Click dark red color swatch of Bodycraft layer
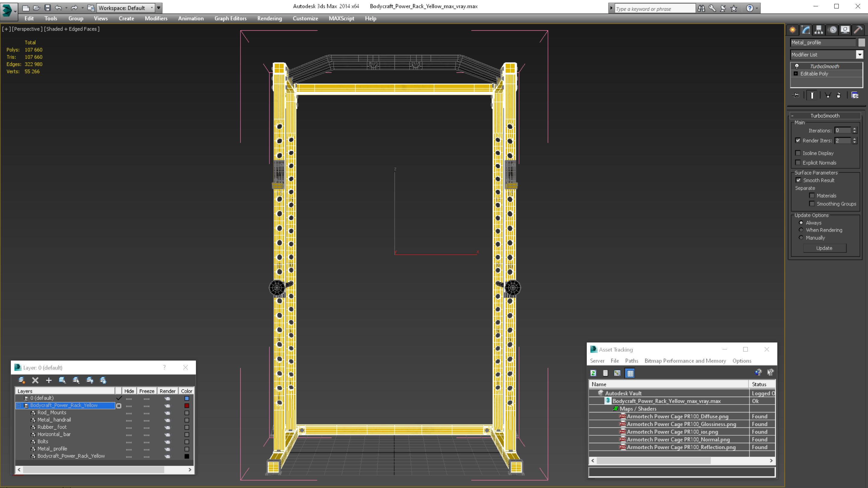 click(x=187, y=406)
